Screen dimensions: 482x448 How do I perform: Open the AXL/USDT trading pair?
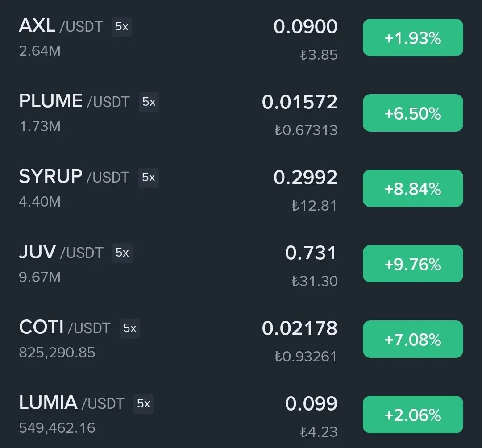pyautogui.click(x=241, y=38)
